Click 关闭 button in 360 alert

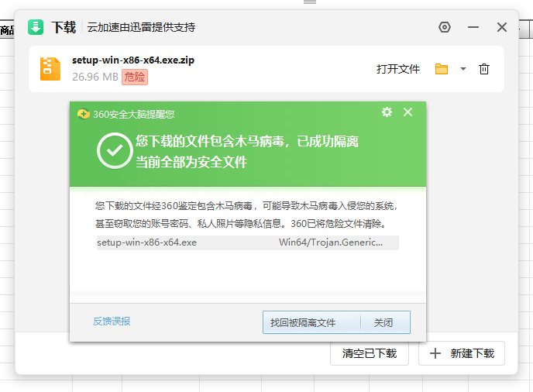click(385, 322)
